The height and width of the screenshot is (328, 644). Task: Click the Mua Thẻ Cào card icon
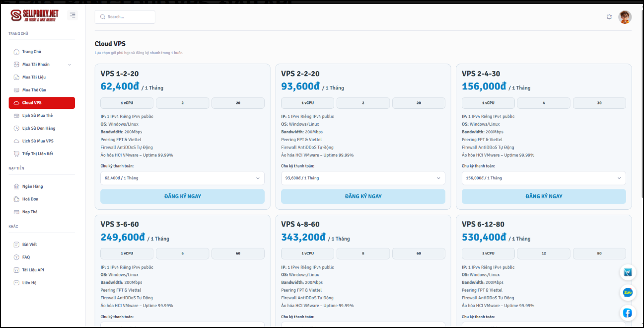pos(16,90)
